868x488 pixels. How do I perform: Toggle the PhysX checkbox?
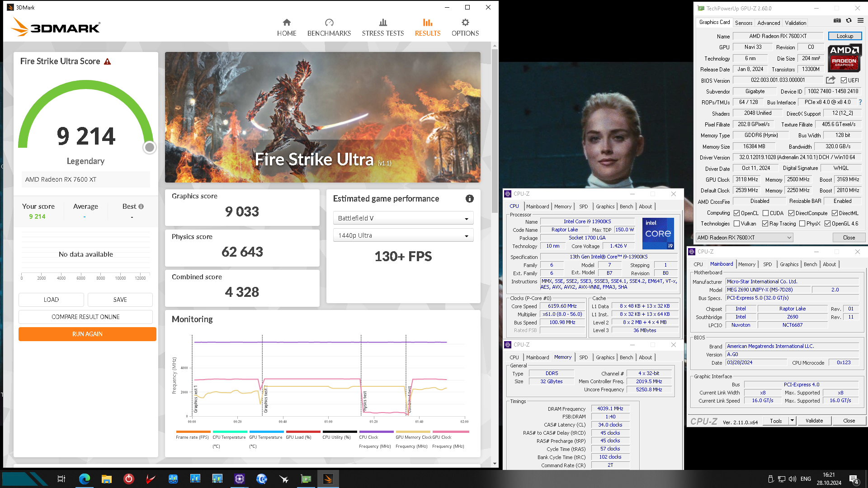pos(802,224)
